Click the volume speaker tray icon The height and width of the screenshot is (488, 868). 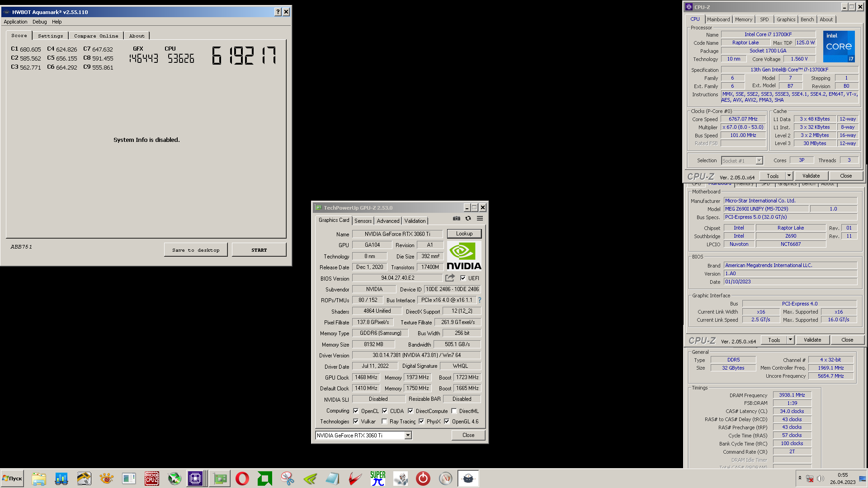pos(821,479)
